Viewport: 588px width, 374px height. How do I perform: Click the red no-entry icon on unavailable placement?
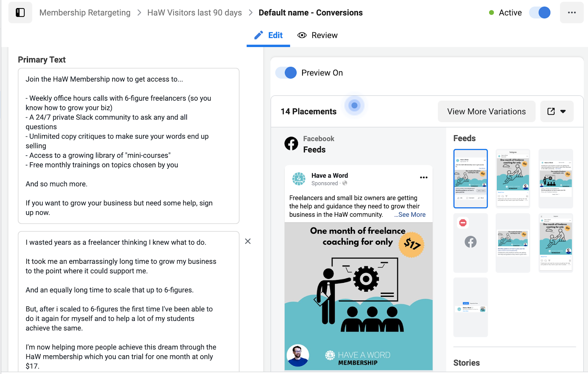point(463,223)
